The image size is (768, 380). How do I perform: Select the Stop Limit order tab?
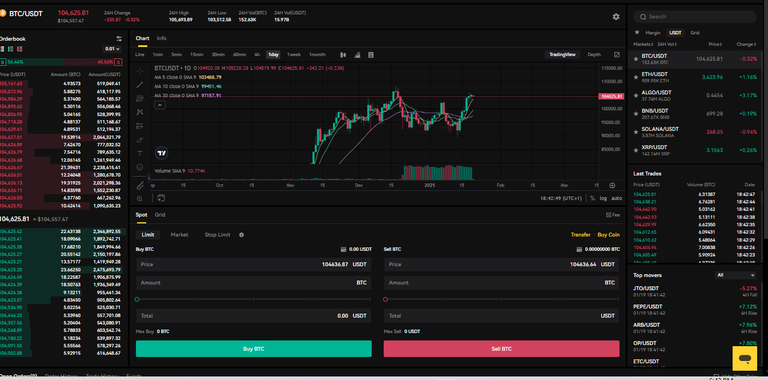pyautogui.click(x=217, y=235)
